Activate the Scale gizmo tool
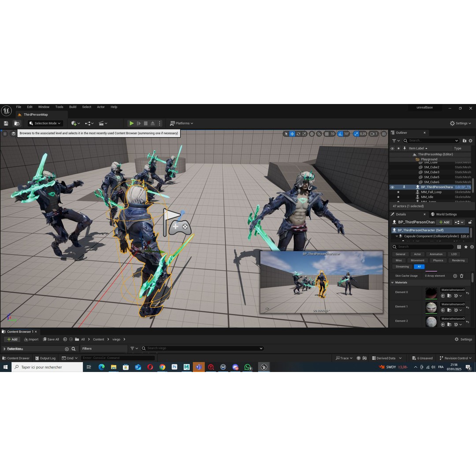This screenshot has width=476, height=476. (304, 134)
